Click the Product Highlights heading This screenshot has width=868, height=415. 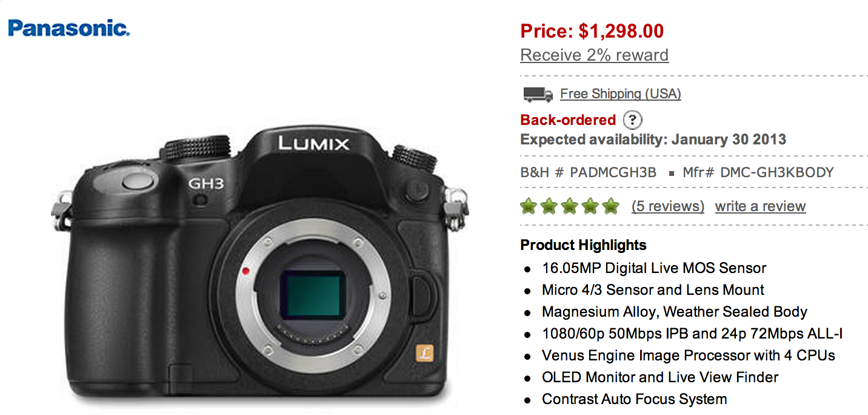click(583, 245)
